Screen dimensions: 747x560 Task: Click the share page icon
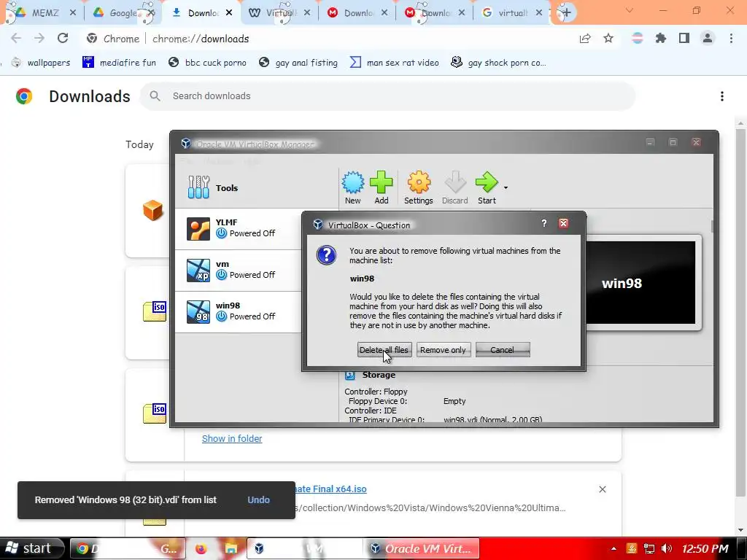tap(585, 39)
